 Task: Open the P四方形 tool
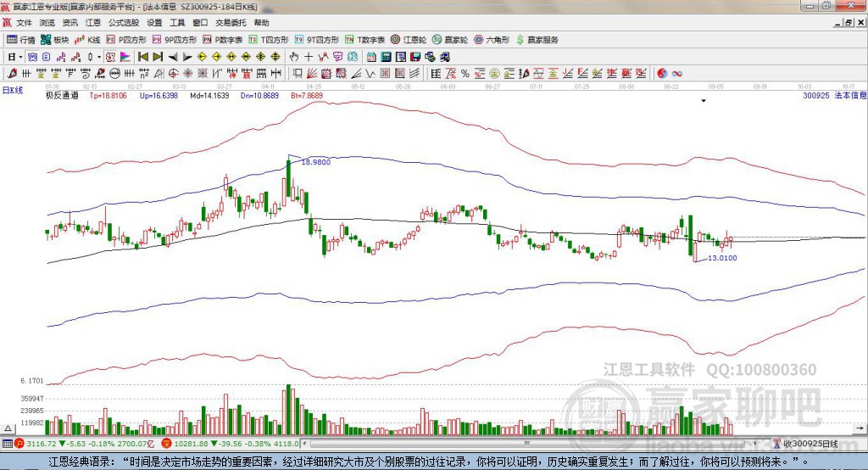click(126, 40)
